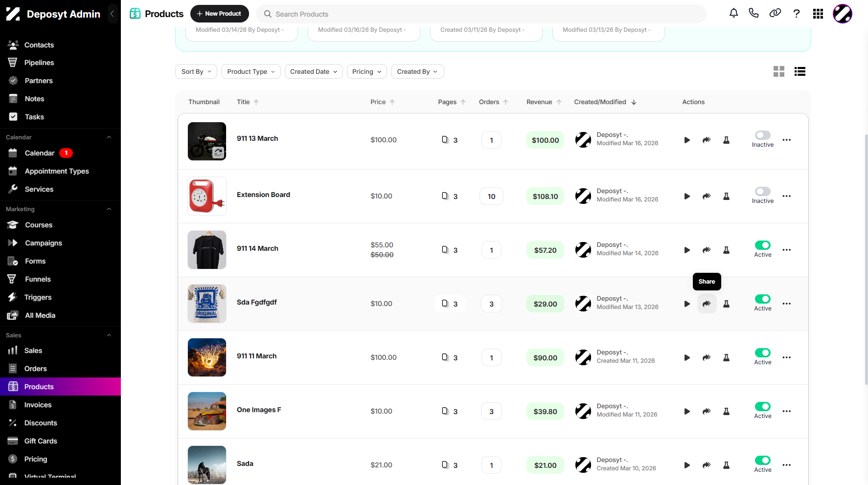Click preview play icon for 911 13 March
The width and height of the screenshot is (868, 485).
click(x=687, y=140)
